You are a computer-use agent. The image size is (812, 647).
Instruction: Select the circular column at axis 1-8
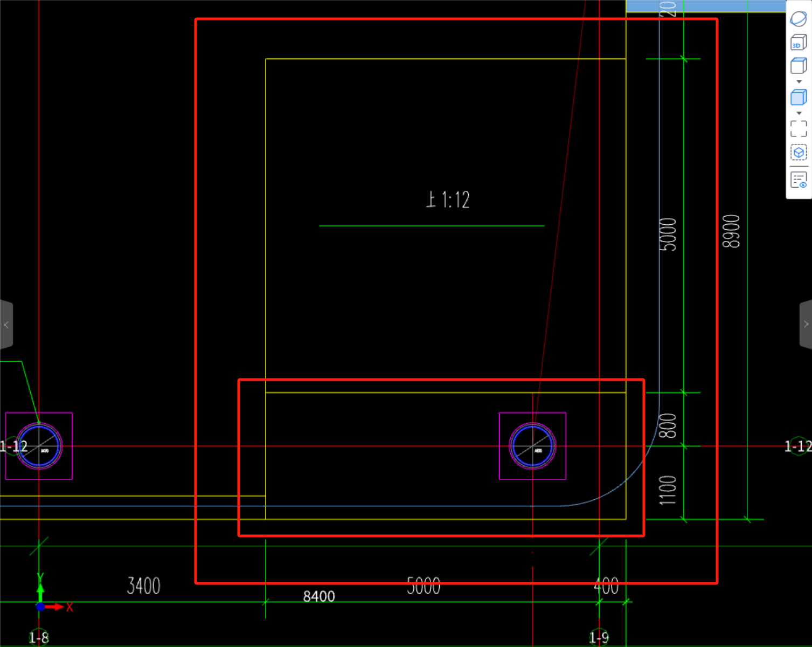click(39, 446)
